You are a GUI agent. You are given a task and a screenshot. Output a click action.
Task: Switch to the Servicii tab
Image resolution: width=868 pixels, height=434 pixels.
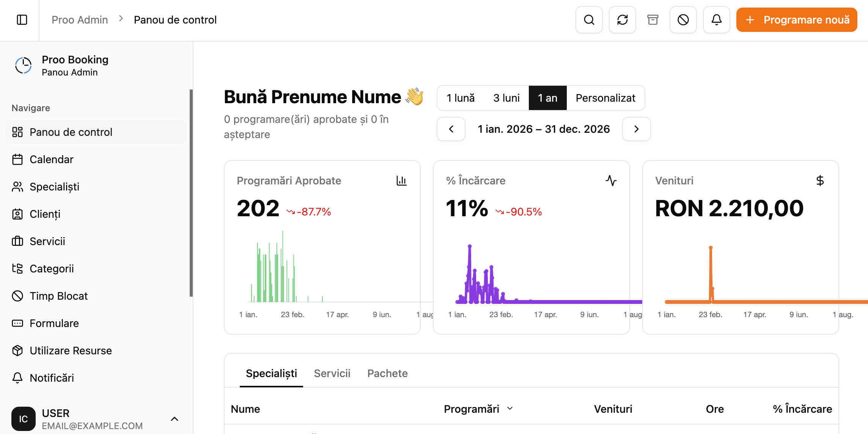[332, 373]
